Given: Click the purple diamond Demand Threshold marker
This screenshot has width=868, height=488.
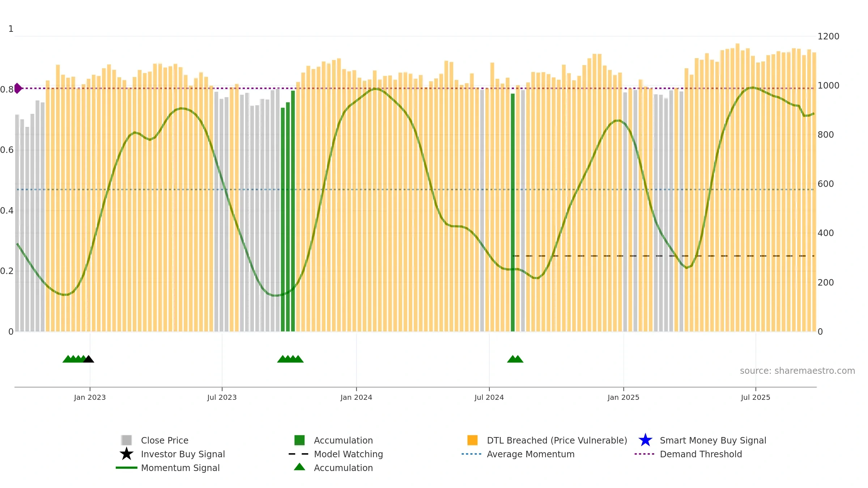Looking at the screenshot, I should [18, 88].
